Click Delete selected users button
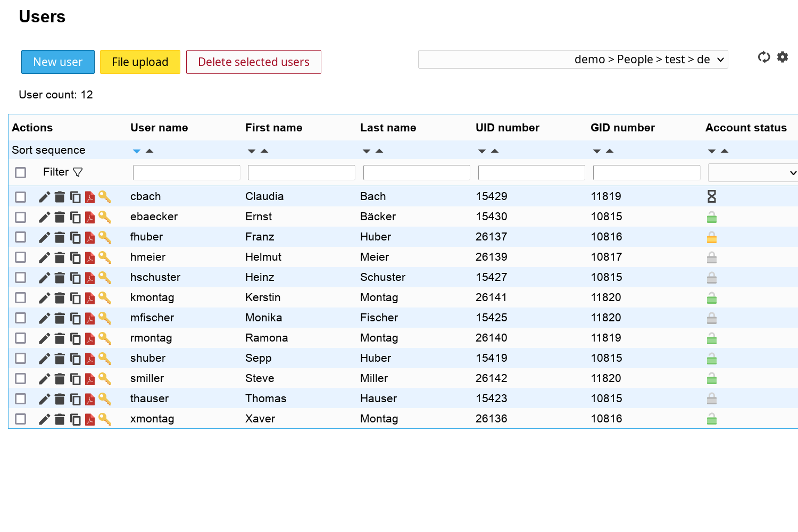Screen dimensions: 798x532 tap(254, 62)
